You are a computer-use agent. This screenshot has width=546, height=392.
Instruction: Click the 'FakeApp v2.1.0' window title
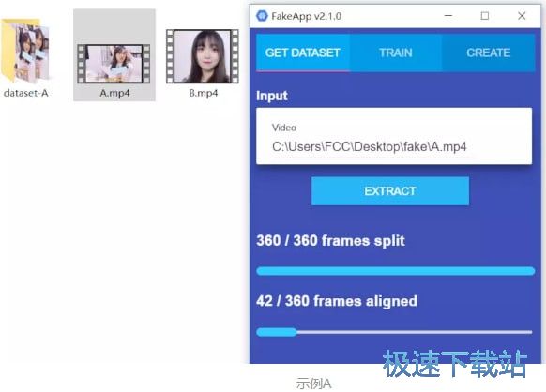pyautogui.click(x=307, y=16)
